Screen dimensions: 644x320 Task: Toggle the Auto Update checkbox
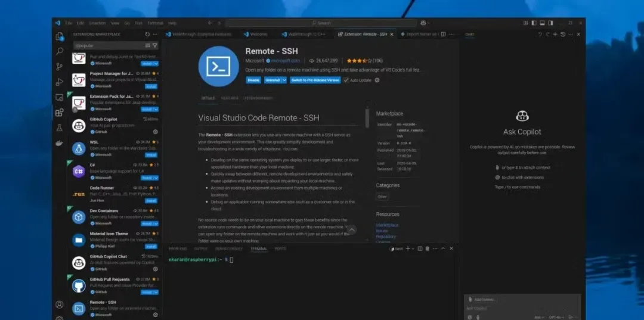346,80
